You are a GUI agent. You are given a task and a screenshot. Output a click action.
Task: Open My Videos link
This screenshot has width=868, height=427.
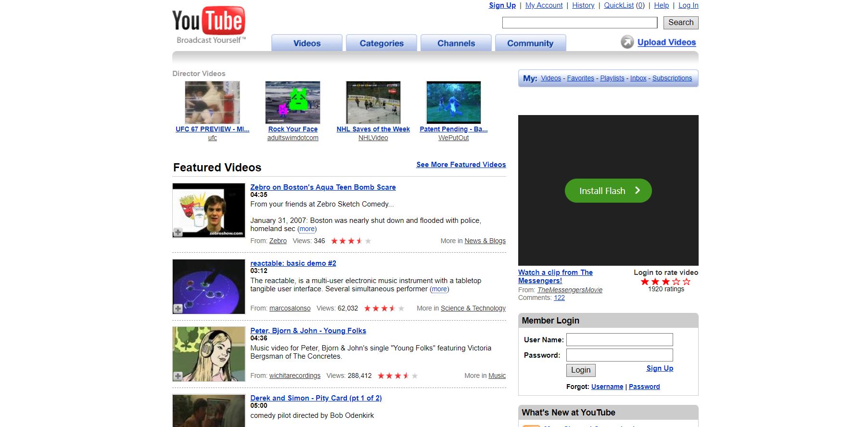pos(551,78)
